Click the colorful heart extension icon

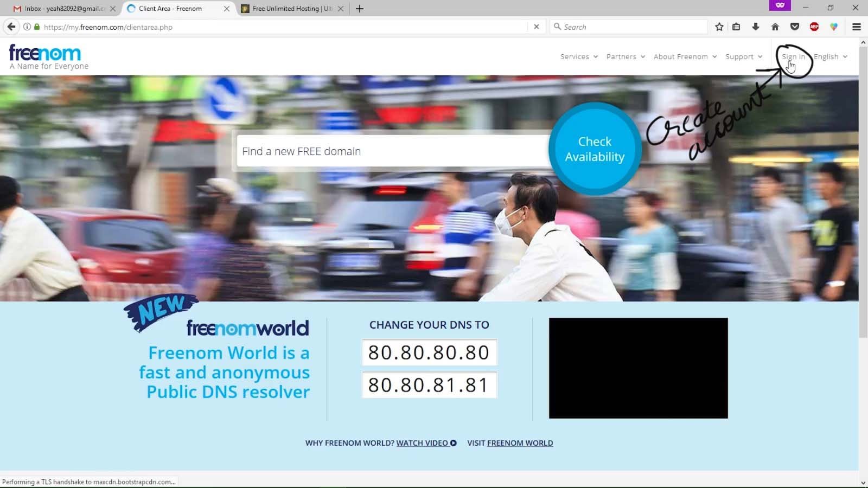tap(834, 27)
